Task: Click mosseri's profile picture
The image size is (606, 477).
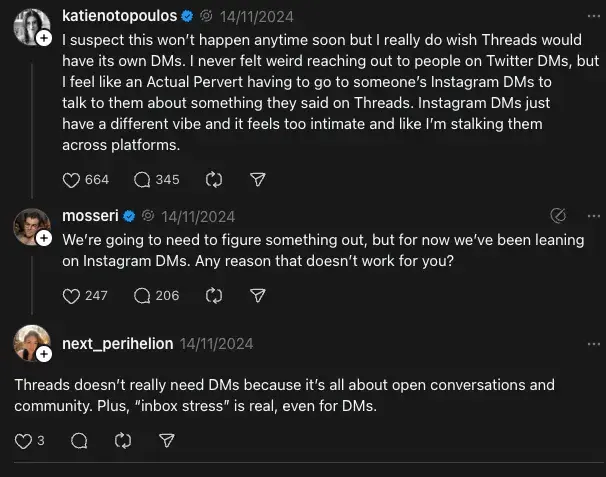Action: pos(30,227)
